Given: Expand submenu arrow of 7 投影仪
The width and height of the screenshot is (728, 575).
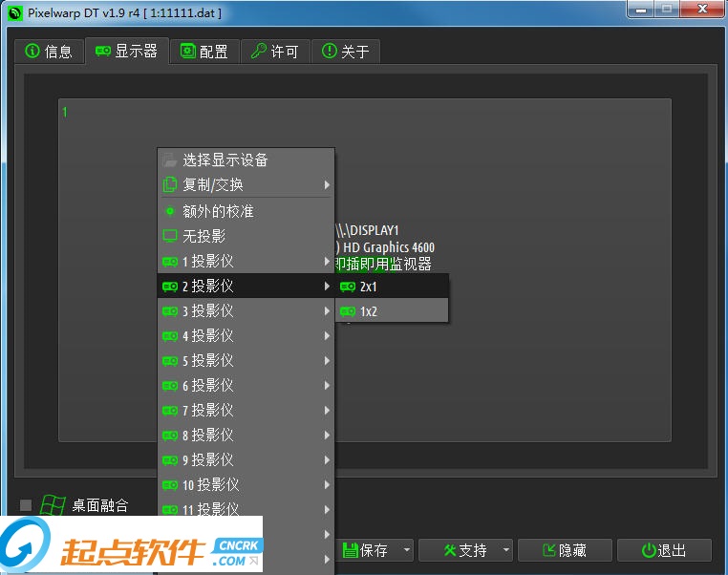Looking at the screenshot, I should tap(327, 411).
